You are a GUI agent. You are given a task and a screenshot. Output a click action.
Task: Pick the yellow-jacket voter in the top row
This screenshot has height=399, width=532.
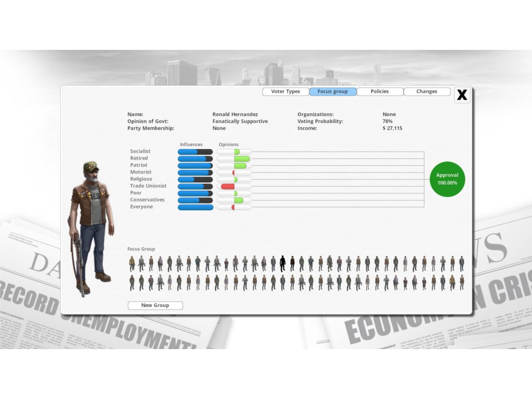tap(132, 263)
